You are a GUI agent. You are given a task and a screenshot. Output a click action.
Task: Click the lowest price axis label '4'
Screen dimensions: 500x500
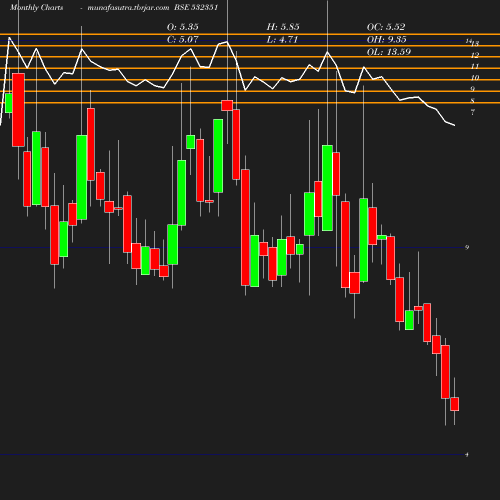tap(467, 454)
